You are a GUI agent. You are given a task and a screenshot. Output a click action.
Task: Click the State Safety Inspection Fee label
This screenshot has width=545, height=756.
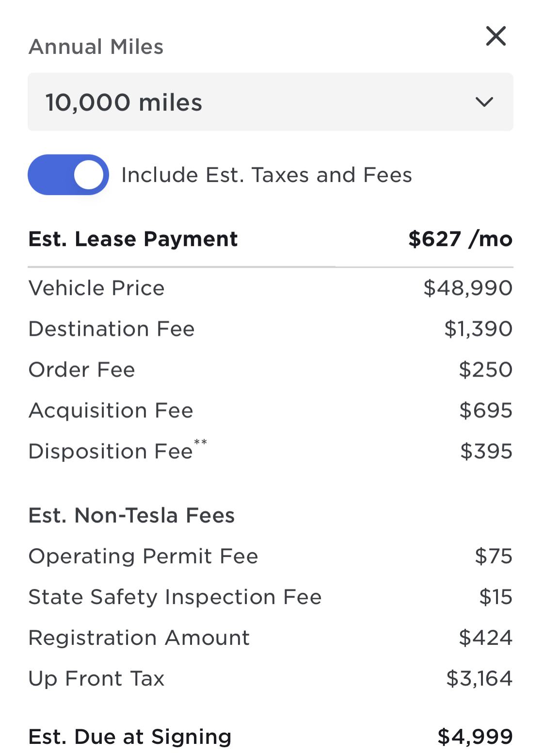[175, 597]
